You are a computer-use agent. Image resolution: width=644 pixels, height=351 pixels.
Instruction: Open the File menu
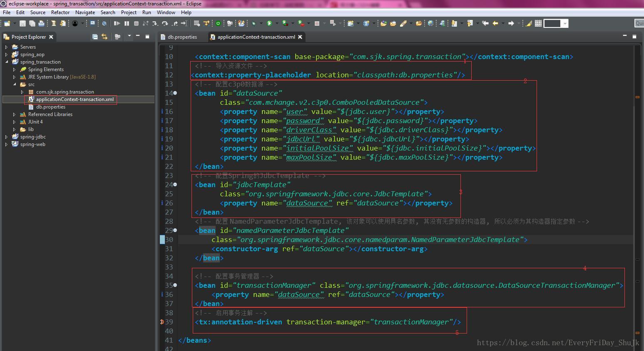coord(7,12)
